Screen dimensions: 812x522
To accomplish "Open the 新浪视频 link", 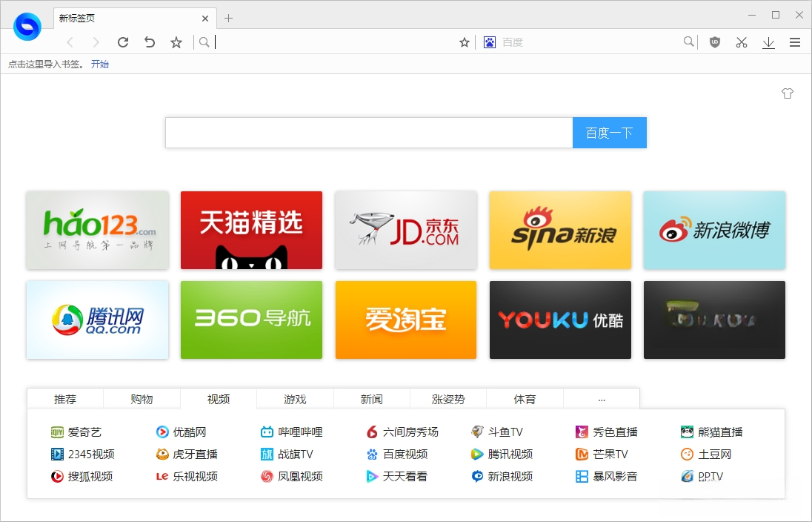I will point(502,476).
